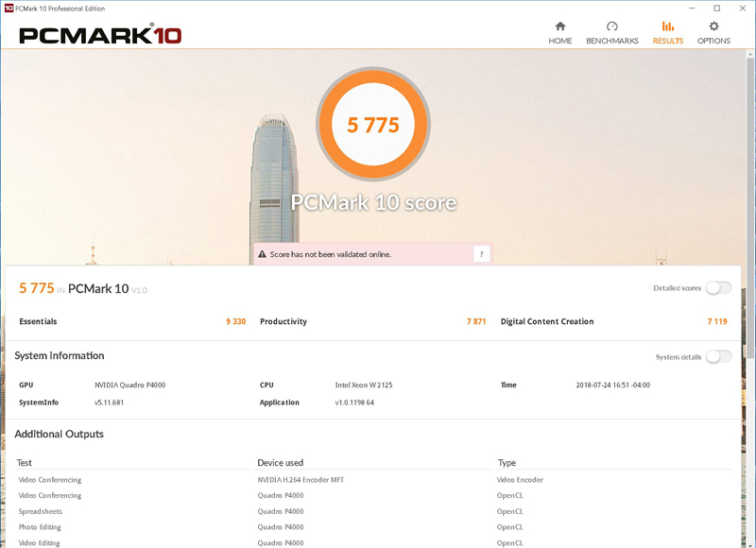Click the CPU value Intel Xeon W 2125
Screen dimensions: 756x548
click(364, 385)
